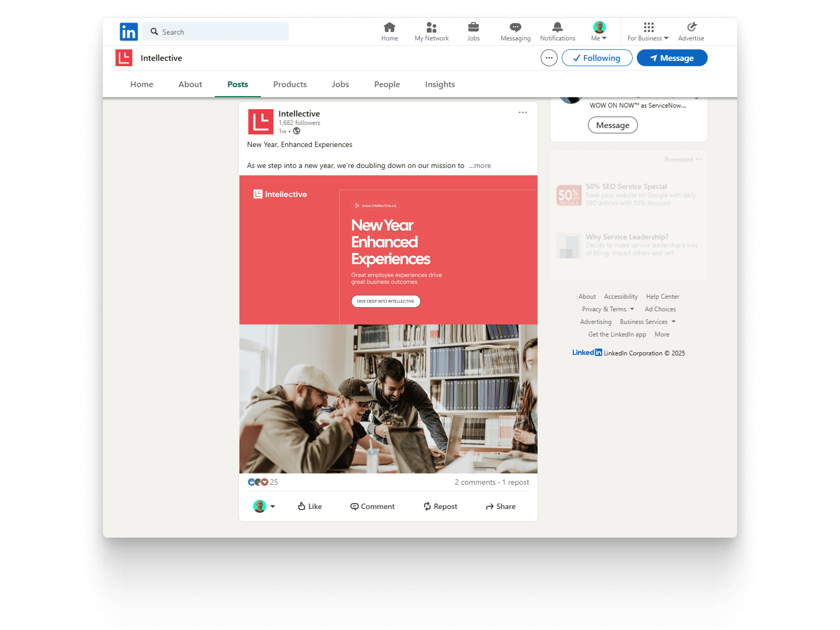Open Notifications bell icon
The image size is (840, 630).
[557, 27]
